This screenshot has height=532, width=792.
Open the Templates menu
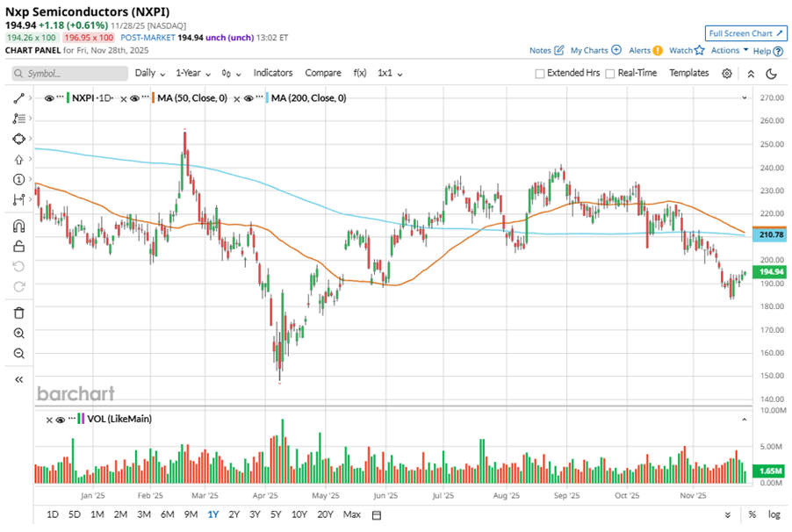click(x=689, y=73)
